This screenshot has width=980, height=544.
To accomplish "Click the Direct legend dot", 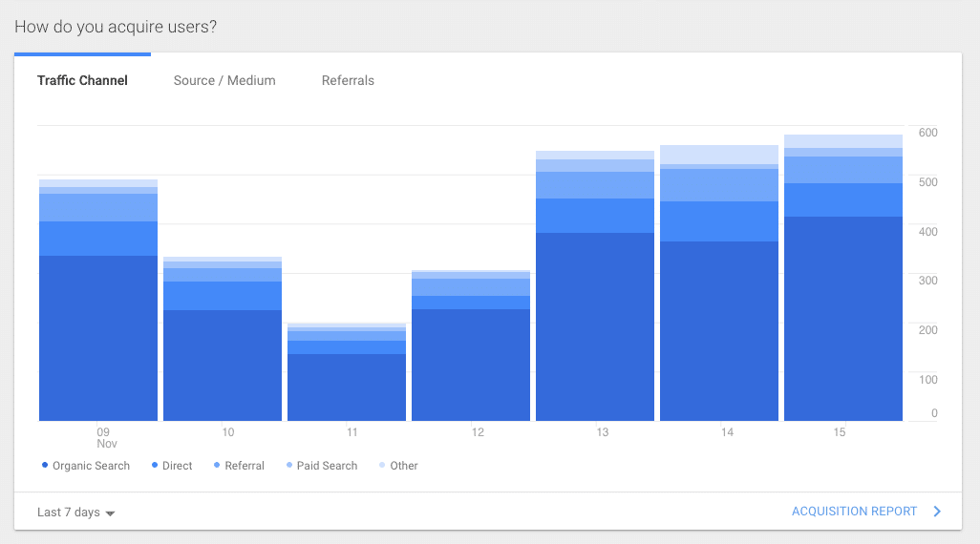I will [x=155, y=466].
